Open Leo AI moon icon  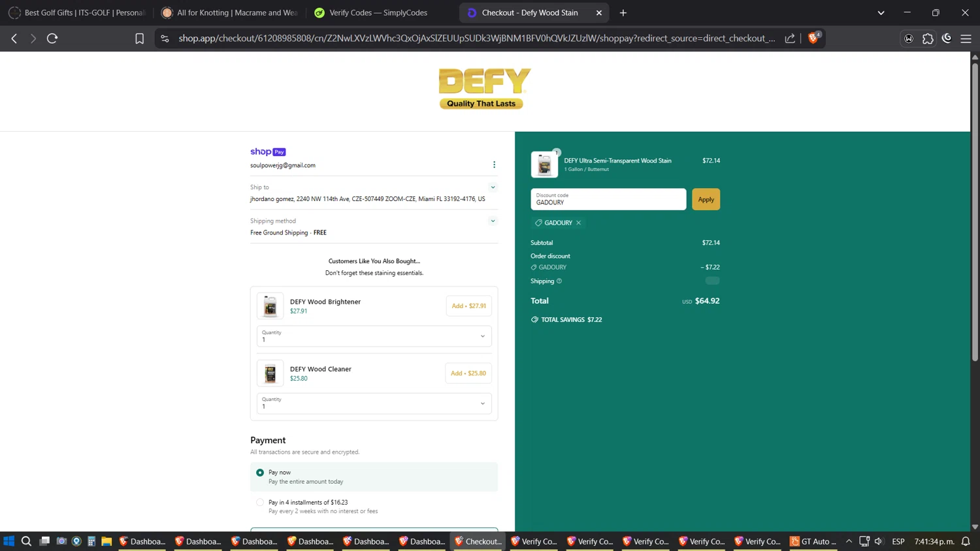947,38
